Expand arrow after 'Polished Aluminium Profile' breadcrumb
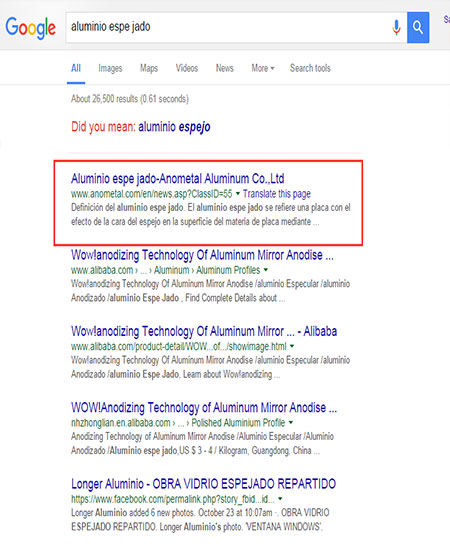Screen dimensions: 450x550 point(291,422)
